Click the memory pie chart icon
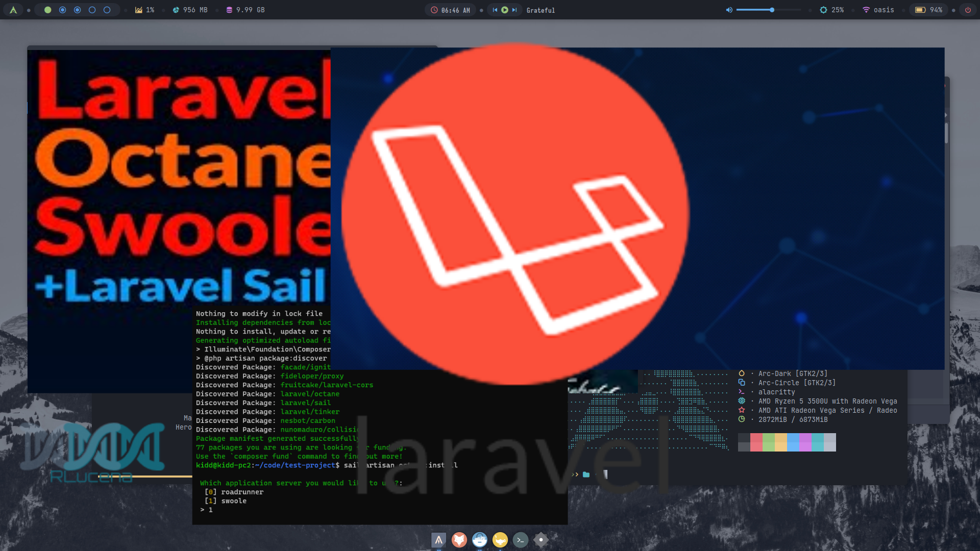Image resolution: width=980 pixels, height=551 pixels. [x=176, y=10]
